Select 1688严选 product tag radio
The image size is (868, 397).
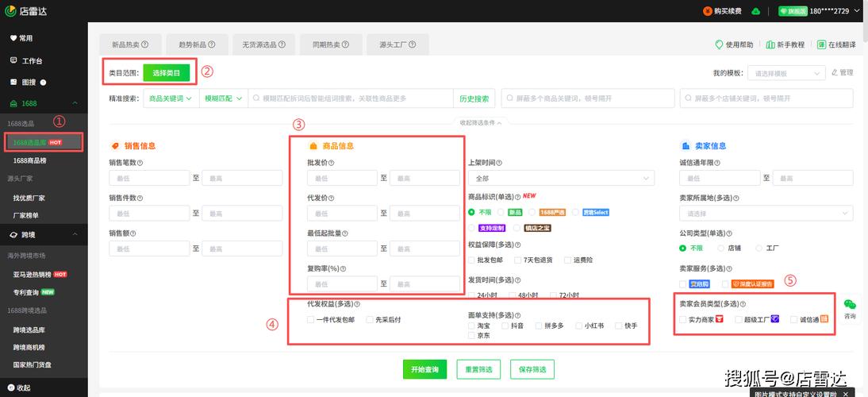[x=532, y=212]
